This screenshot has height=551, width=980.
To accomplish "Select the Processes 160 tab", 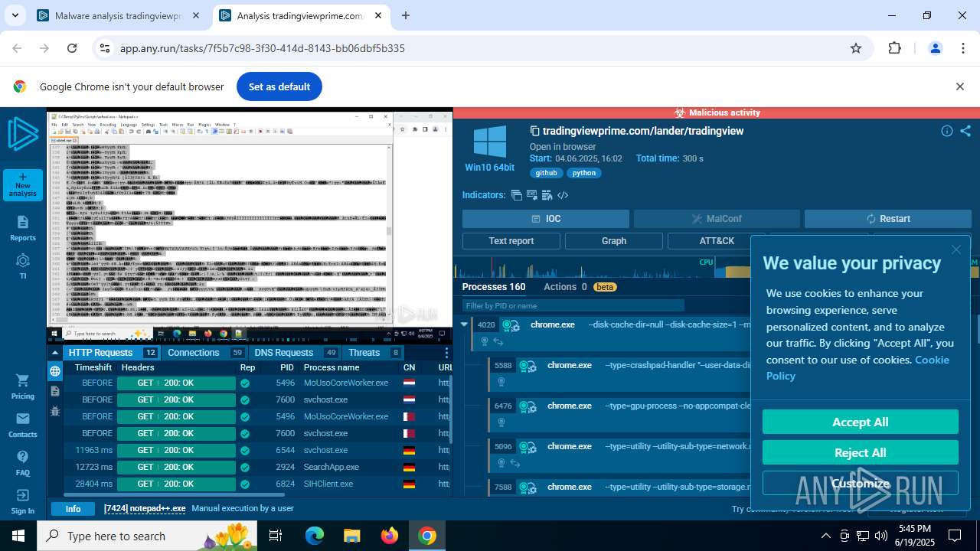I will tap(494, 287).
